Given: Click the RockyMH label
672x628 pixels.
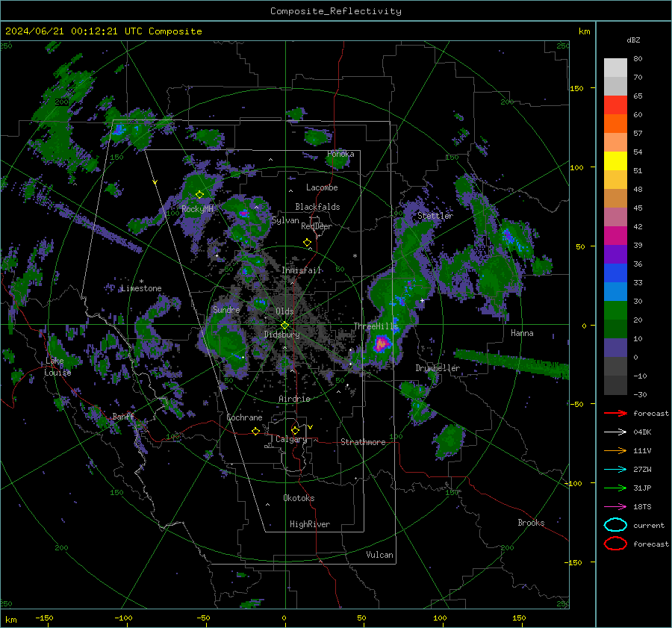Looking at the screenshot, I should (x=197, y=209).
